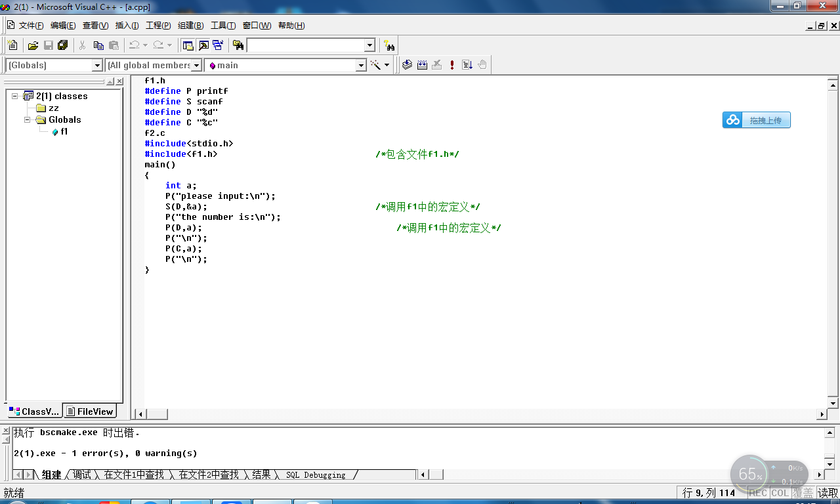Collapse the 2(1) classes tree node
The width and height of the screenshot is (840, 504).
(14, 96)
